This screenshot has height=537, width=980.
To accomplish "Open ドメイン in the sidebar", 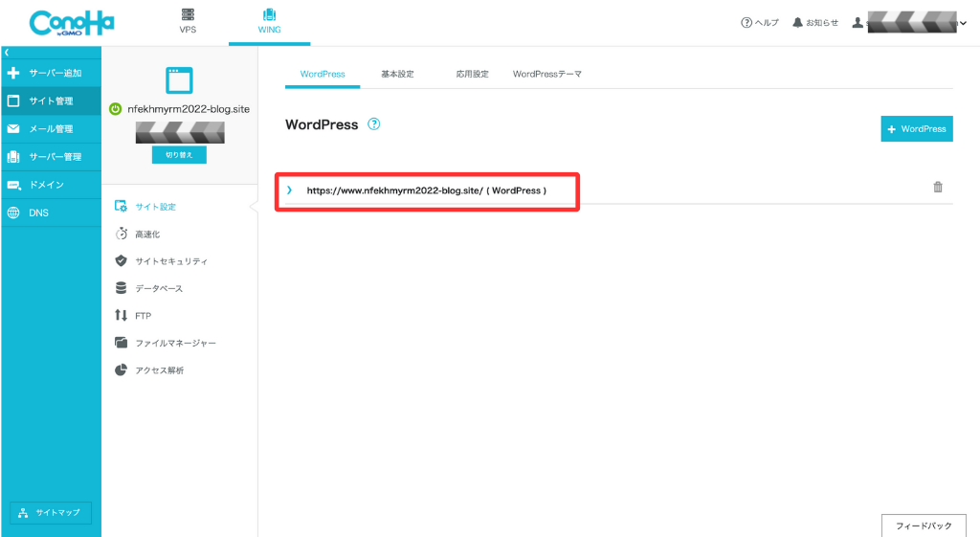I will (x=51, y=185).
